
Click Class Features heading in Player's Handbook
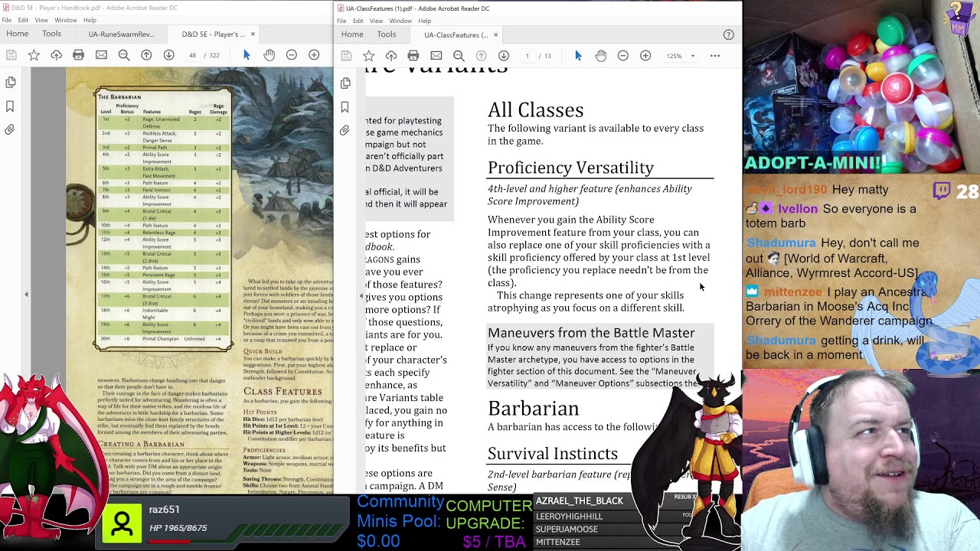[283, 392]
